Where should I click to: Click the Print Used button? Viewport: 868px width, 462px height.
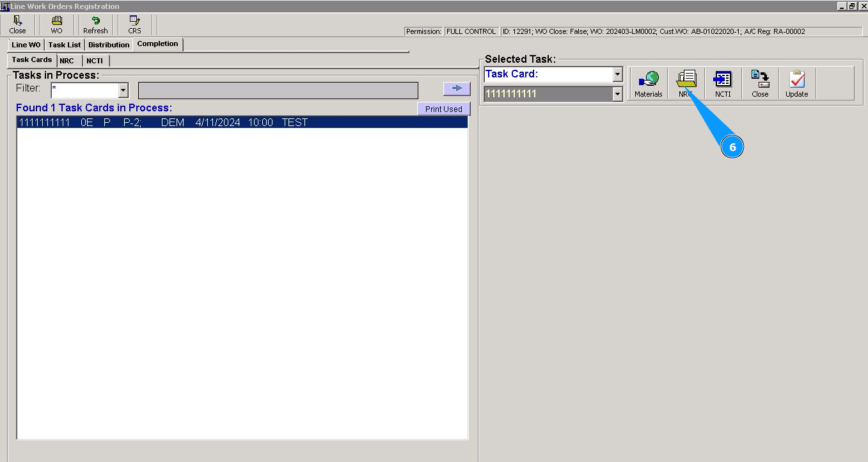[x=444, y=109]
